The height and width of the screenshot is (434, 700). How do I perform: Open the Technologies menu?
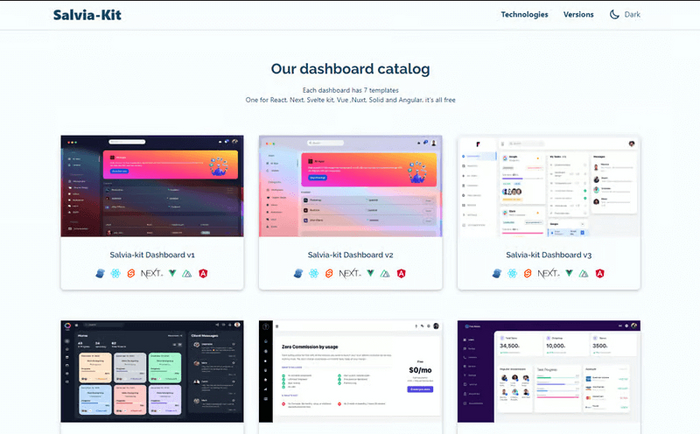[x=524, y=15]
